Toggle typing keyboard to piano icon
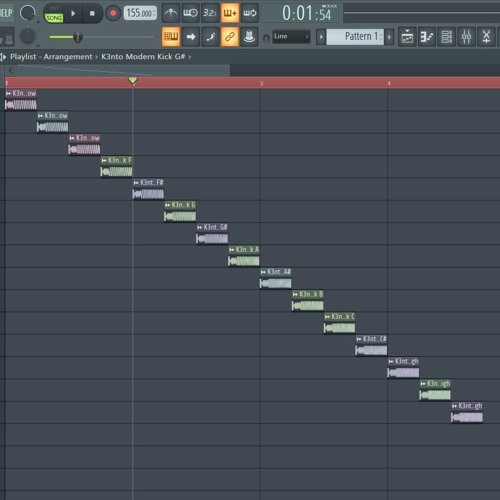Image resolution: width=500 pixels, height=500 pixels. pos(171,36)
